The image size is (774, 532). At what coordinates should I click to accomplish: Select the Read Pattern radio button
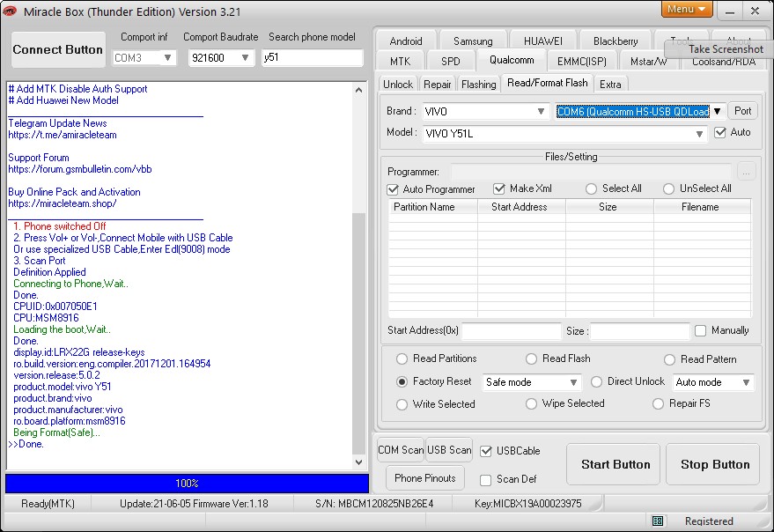669,359
